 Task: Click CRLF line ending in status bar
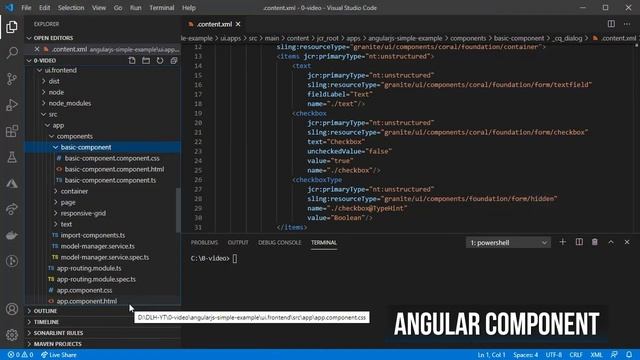[x=576, y=355]
